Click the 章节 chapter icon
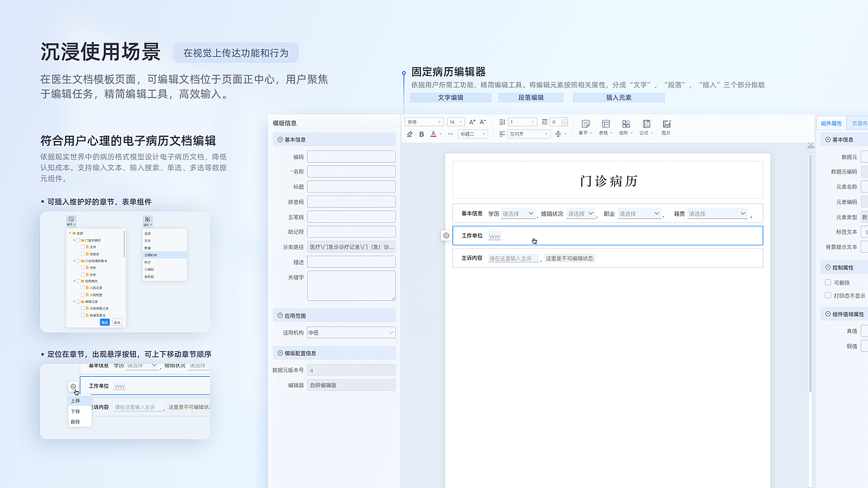 point(585,123)
